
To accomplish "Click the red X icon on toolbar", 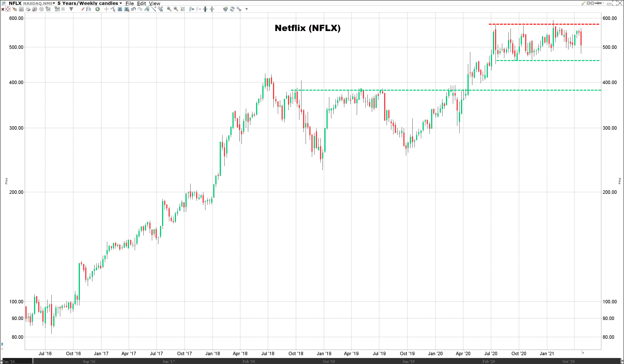I will [3, 9].
